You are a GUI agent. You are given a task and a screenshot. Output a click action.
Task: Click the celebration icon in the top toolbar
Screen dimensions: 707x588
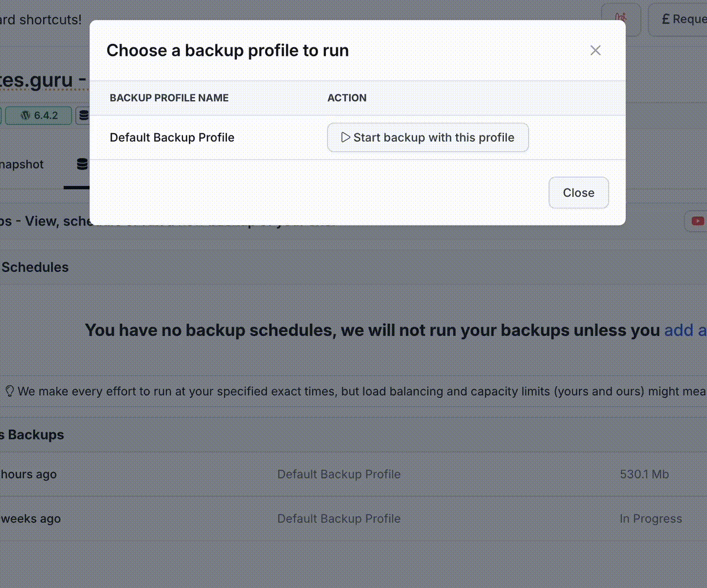coord(621,19)
